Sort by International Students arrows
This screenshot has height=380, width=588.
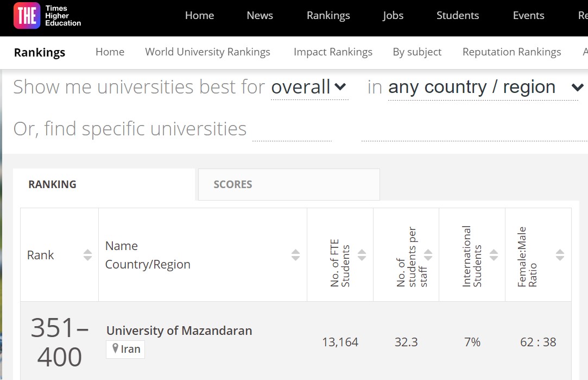click(494, 255)
